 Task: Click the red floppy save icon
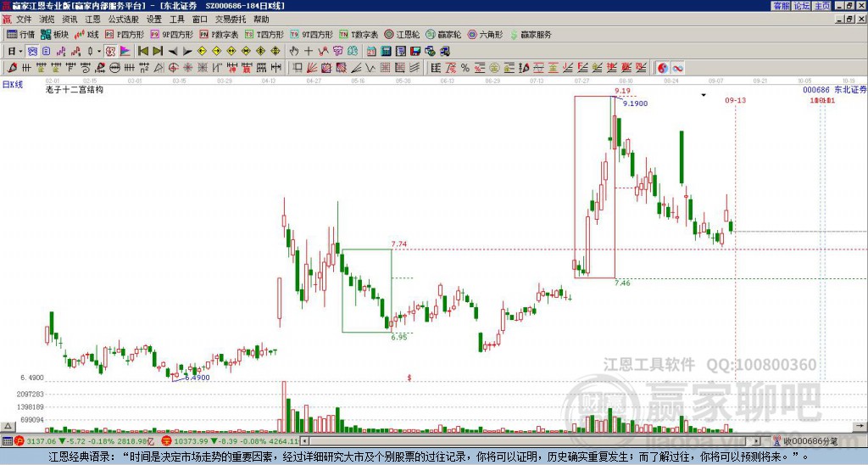(x=415, y=52)
